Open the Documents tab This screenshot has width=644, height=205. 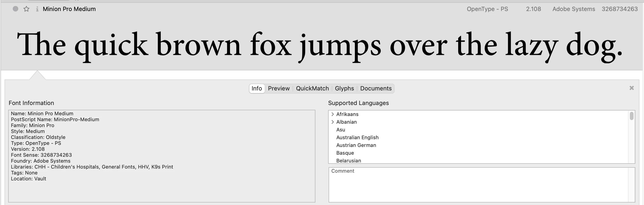click(376, 89)
